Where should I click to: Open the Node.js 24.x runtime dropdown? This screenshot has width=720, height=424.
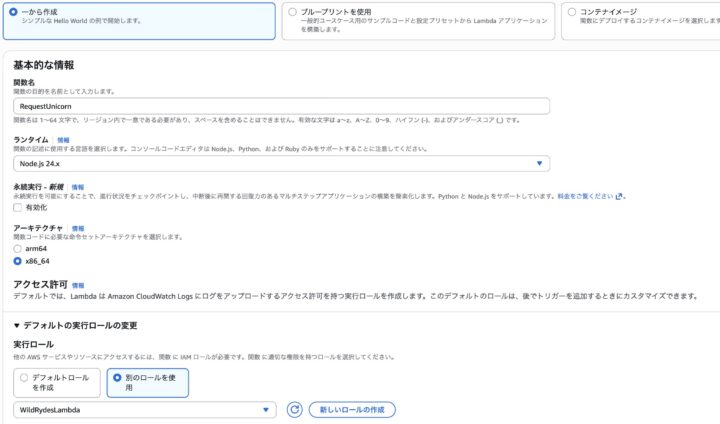click(282, 163)
